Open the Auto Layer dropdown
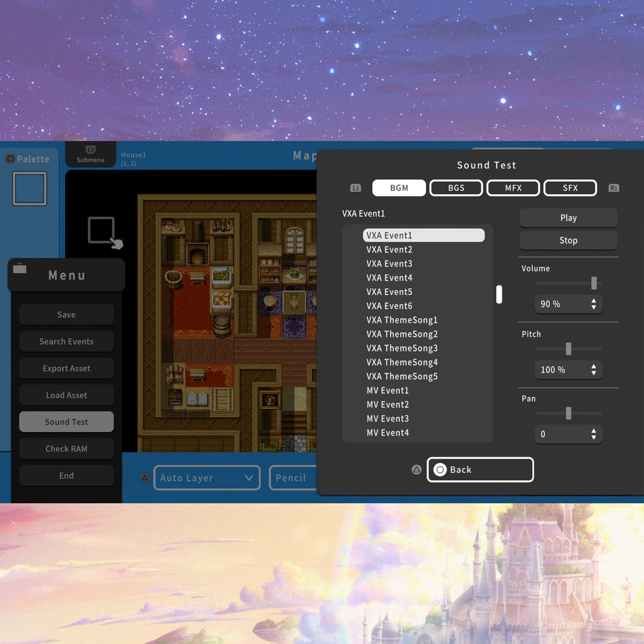Screen dimensions: 644x644 (207, 478)
